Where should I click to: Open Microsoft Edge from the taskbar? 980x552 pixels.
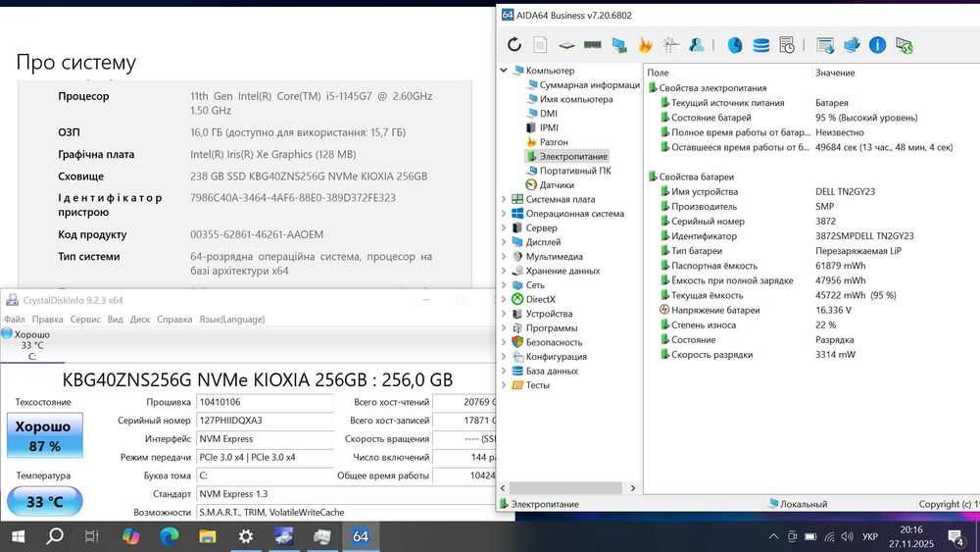coord(170,536)
